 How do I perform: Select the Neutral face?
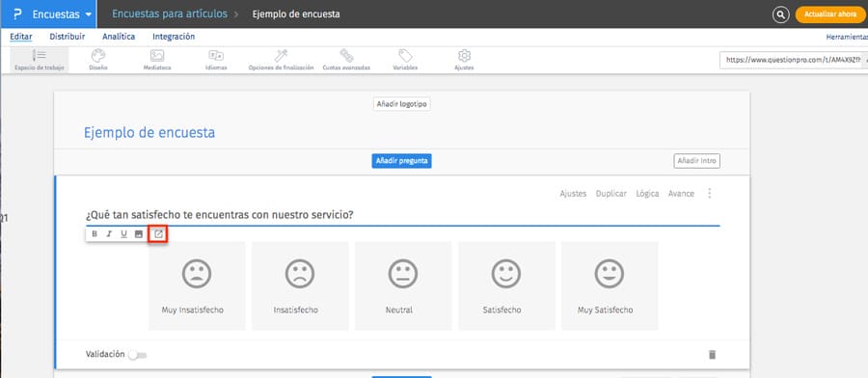pyautogui.click(x=403, y=274)
